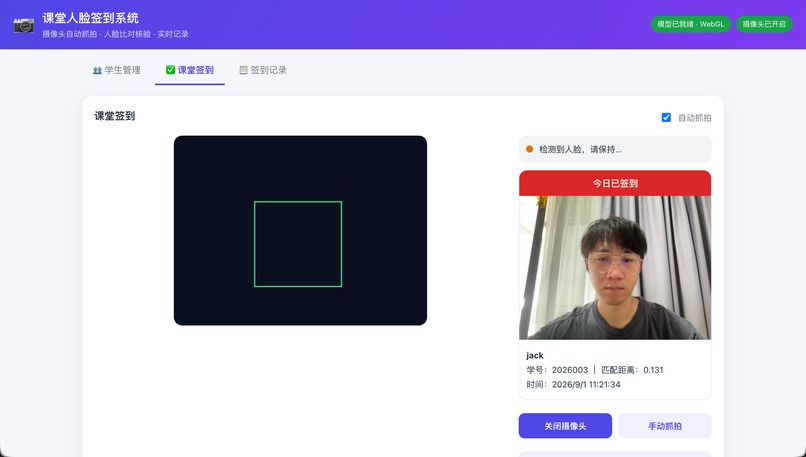Click the 关闭摄像头 button
This screenshot has height=457, width=806.
click(x=565, y=426)
